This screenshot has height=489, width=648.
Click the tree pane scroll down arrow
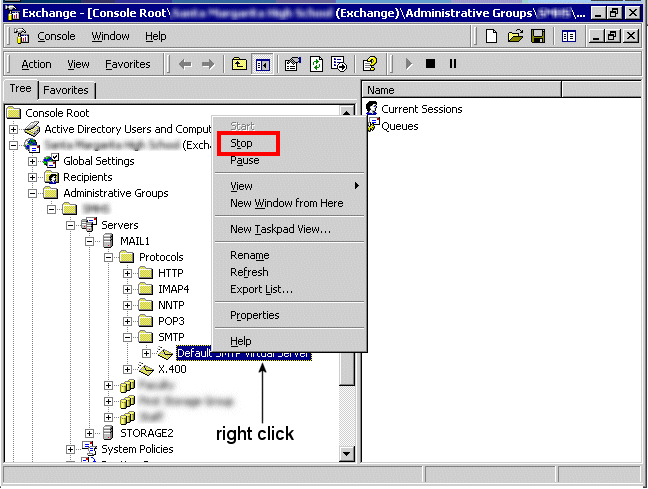pyautogui.click(x=347, y=454)
